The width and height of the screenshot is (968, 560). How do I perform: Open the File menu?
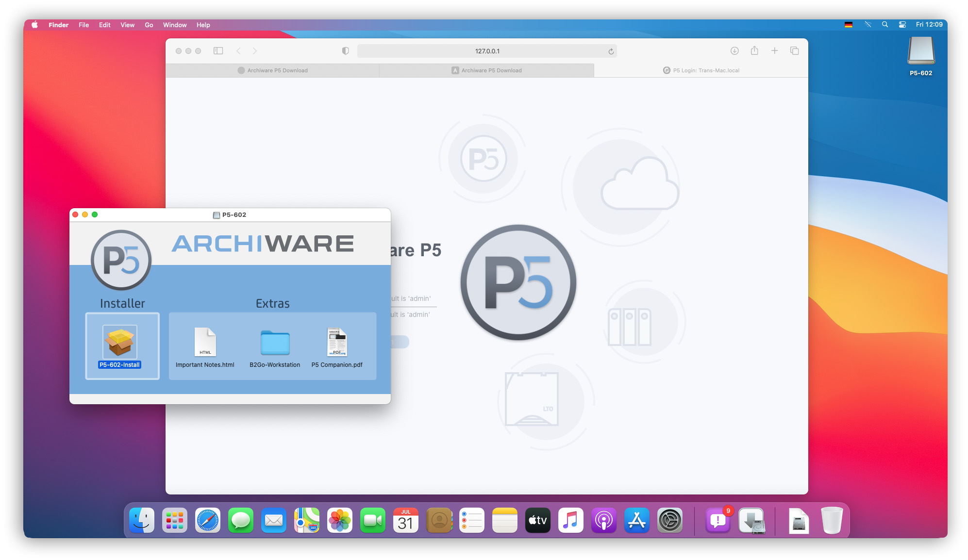pyautogui.click(x=84, y=25)
